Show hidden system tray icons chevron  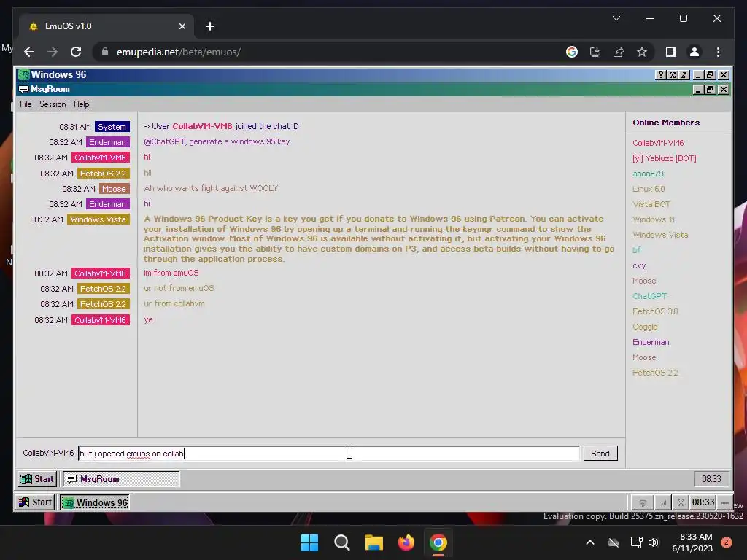tap(589, 542)
